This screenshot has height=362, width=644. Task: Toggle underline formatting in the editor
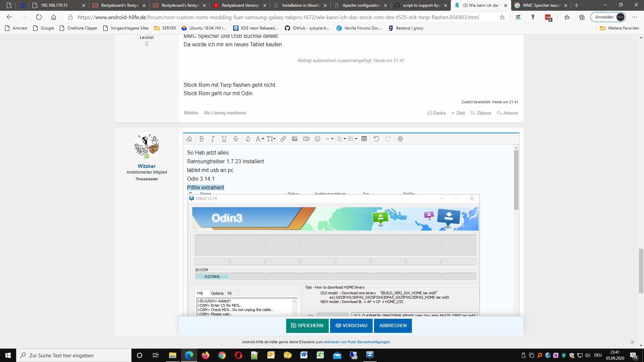(x=224, y=139)
